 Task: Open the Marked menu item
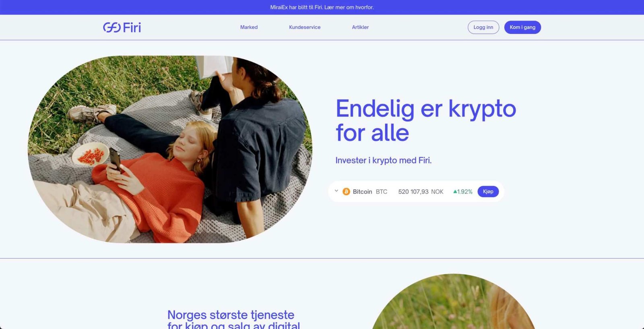click(x=249, y=27)
